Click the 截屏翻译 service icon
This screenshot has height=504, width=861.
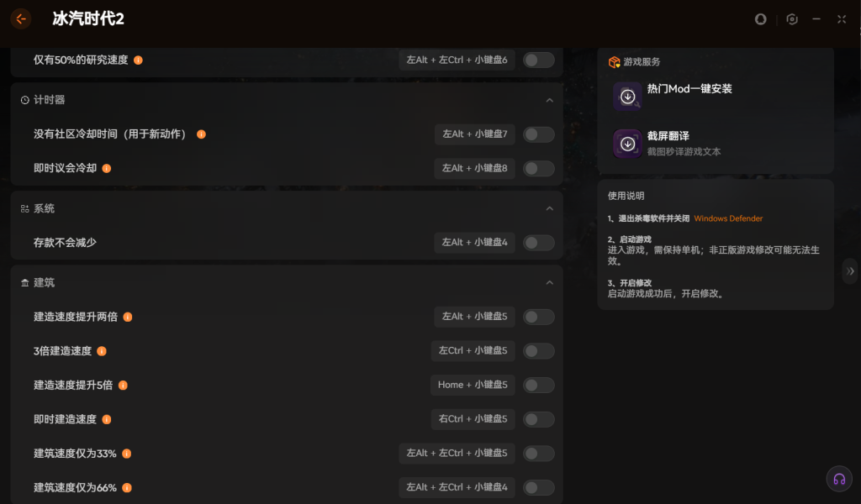click(x=627, y=144)
